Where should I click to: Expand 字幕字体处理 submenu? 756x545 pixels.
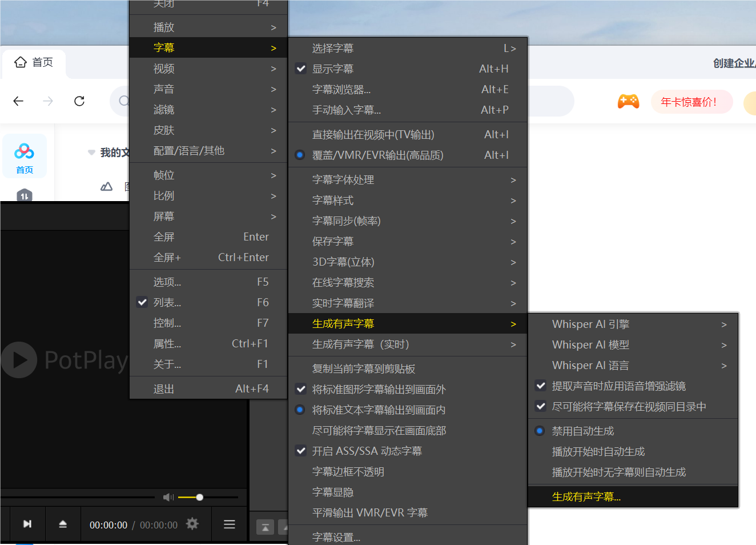(x=408, y=179)
